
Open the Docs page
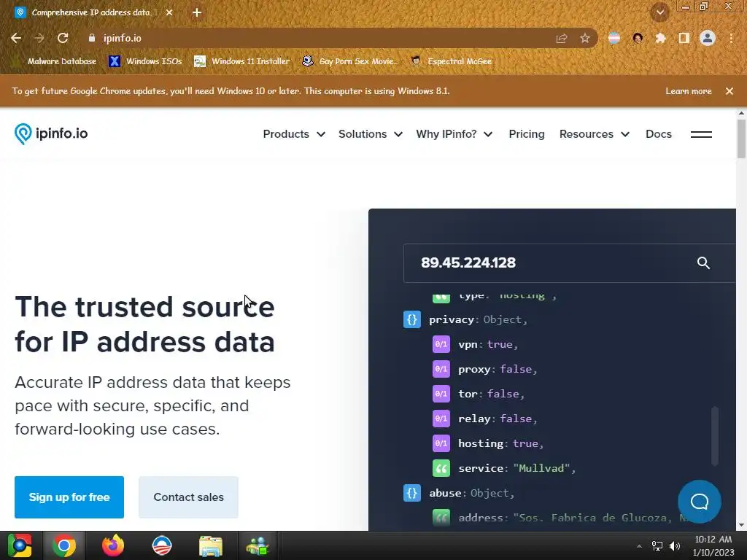pyautogui.click(x=659, y=134)
